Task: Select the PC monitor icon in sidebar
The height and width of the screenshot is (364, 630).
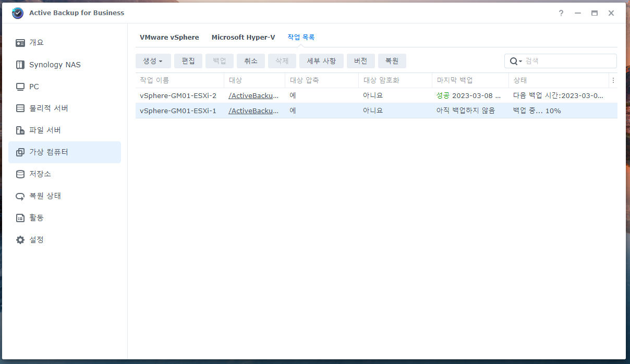Action: coord(20,87)
